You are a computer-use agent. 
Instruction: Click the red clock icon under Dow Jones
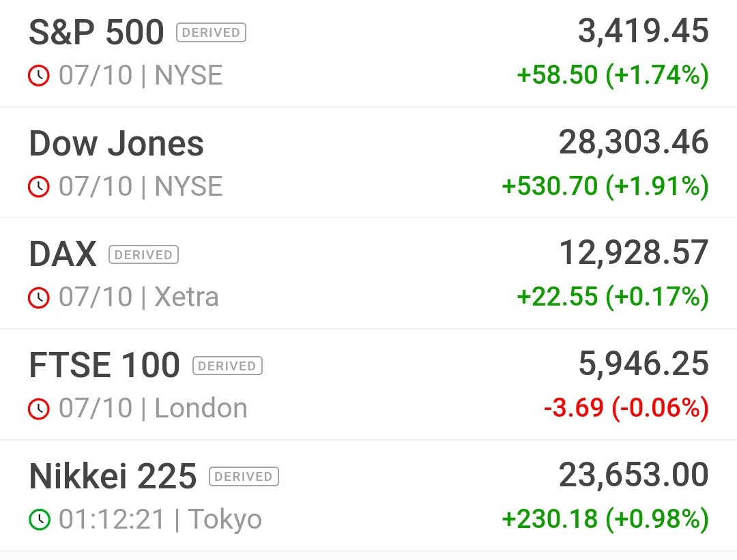click(38, 186)
